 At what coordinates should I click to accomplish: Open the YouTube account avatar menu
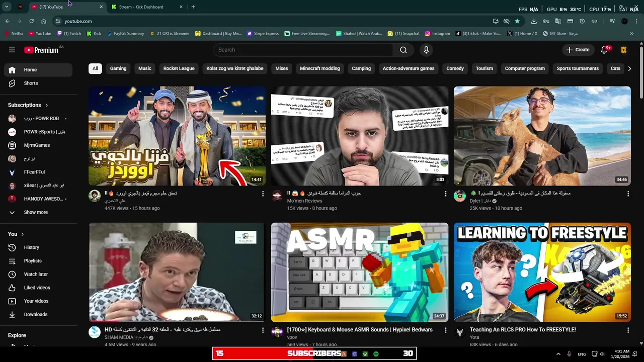[x=624, y=50]
